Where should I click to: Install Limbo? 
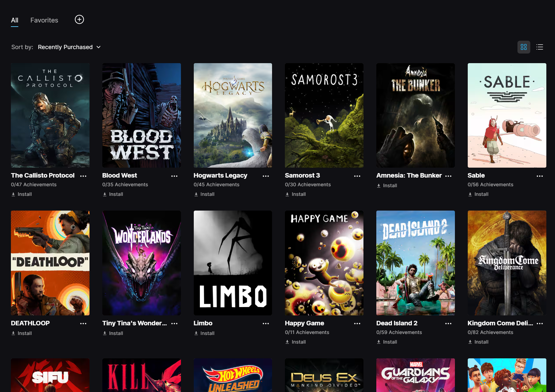[204, 333]
